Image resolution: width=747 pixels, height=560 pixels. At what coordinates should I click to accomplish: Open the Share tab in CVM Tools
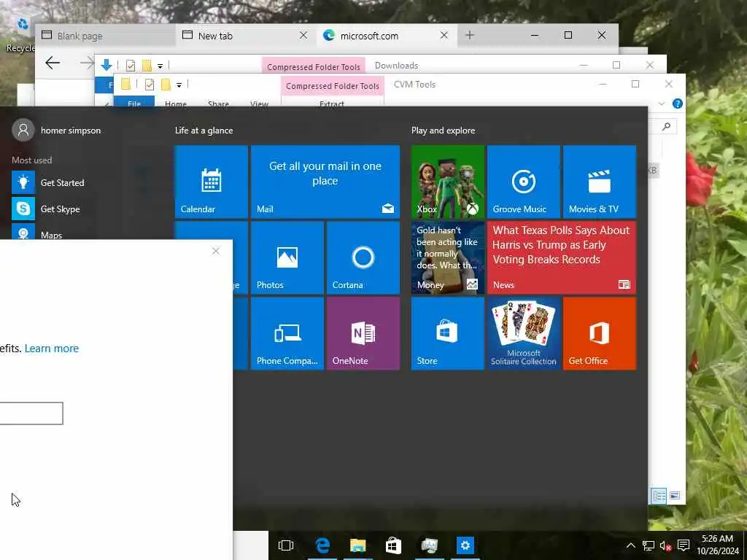[x=218, y=104]
